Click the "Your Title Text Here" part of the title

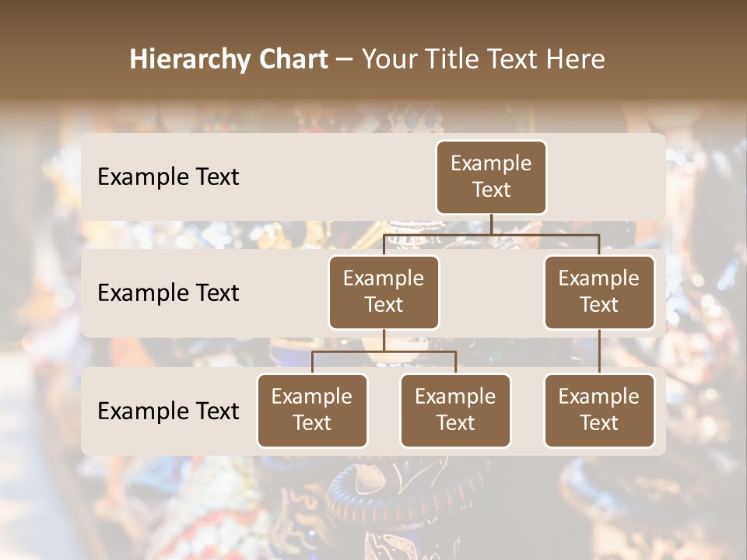pos(482,59)
